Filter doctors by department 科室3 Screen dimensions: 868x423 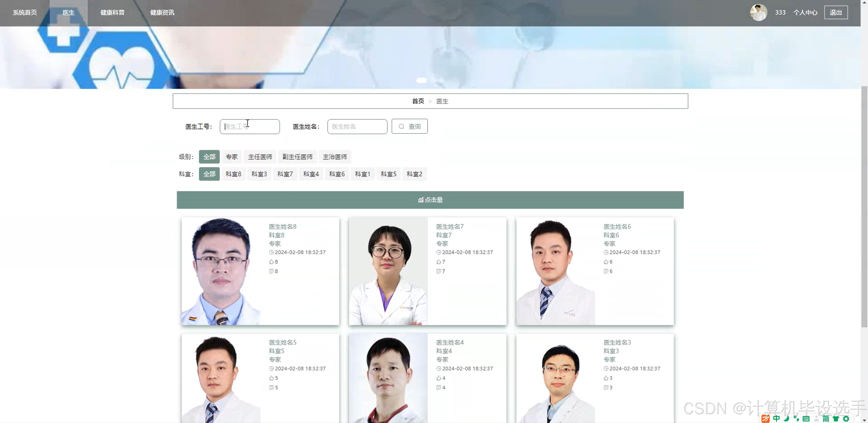[259, 174]
